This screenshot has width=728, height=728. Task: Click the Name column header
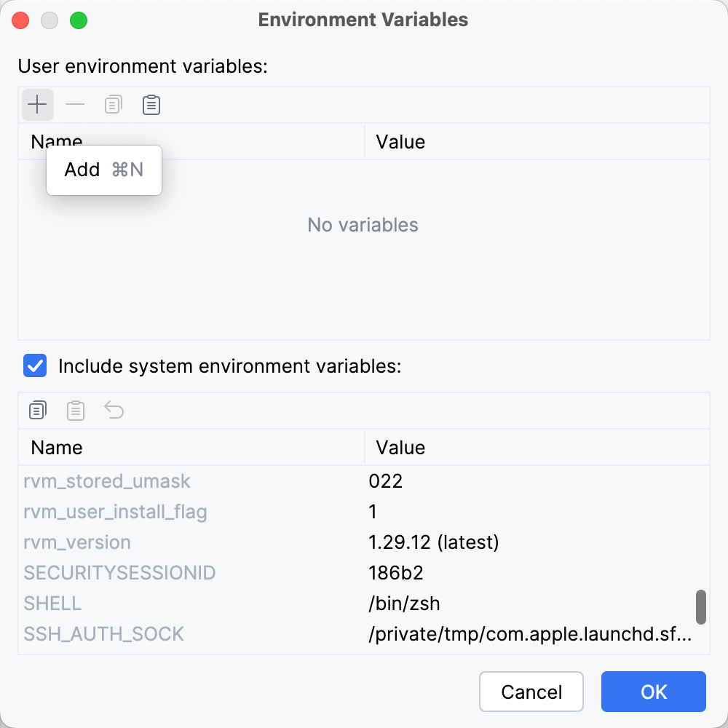[56, 447]
